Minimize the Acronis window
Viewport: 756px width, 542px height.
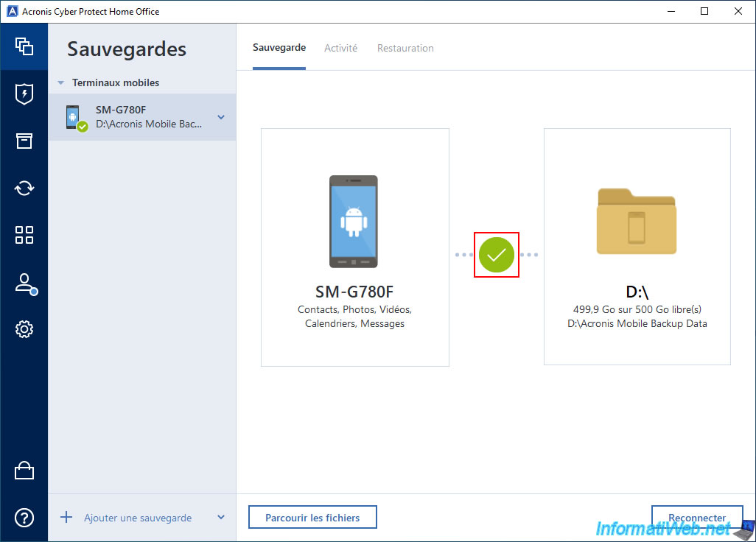tap(671, 11)
